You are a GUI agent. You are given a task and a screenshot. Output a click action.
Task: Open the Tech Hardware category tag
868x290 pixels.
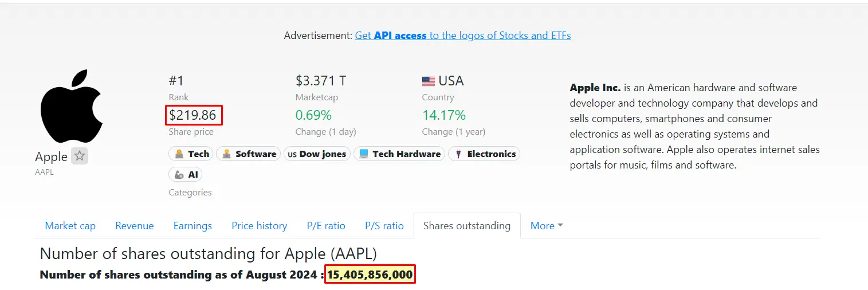click(x=399, y=154)
